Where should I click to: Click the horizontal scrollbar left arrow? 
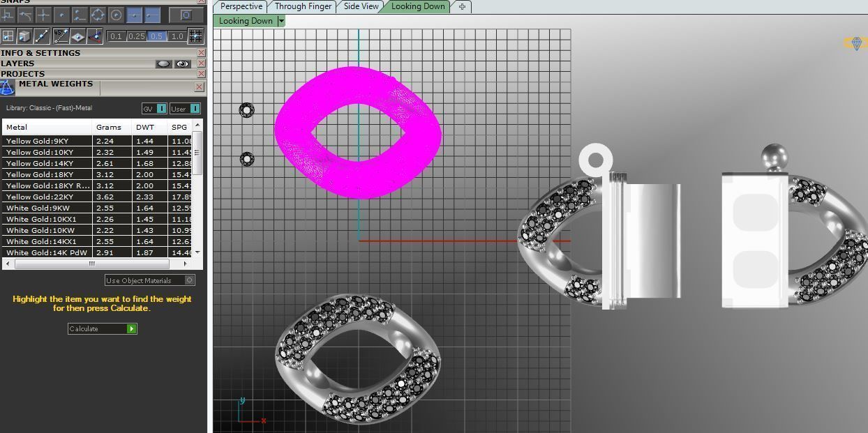click(x=8, y=264)
